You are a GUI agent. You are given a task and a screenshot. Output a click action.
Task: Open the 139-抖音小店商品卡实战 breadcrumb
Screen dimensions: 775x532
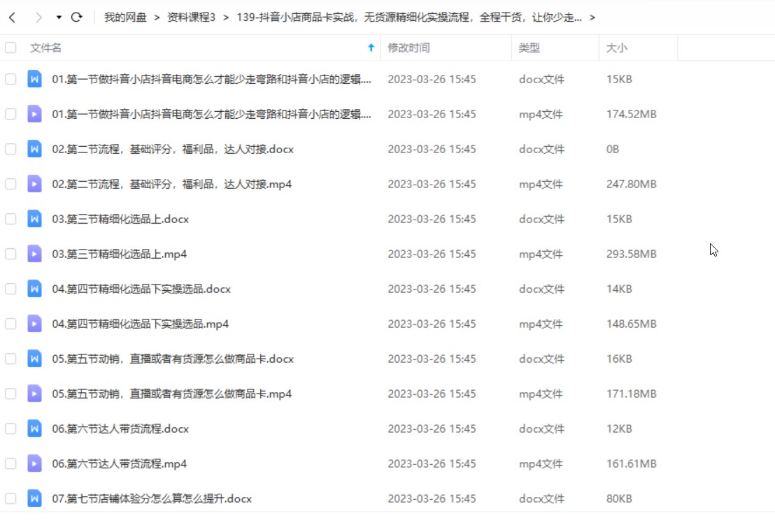click(x=408, y=17)
